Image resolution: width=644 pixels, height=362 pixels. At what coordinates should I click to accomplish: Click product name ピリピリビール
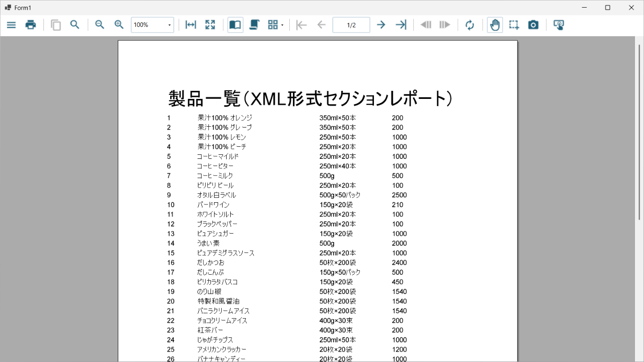click(x=215, y=185)
